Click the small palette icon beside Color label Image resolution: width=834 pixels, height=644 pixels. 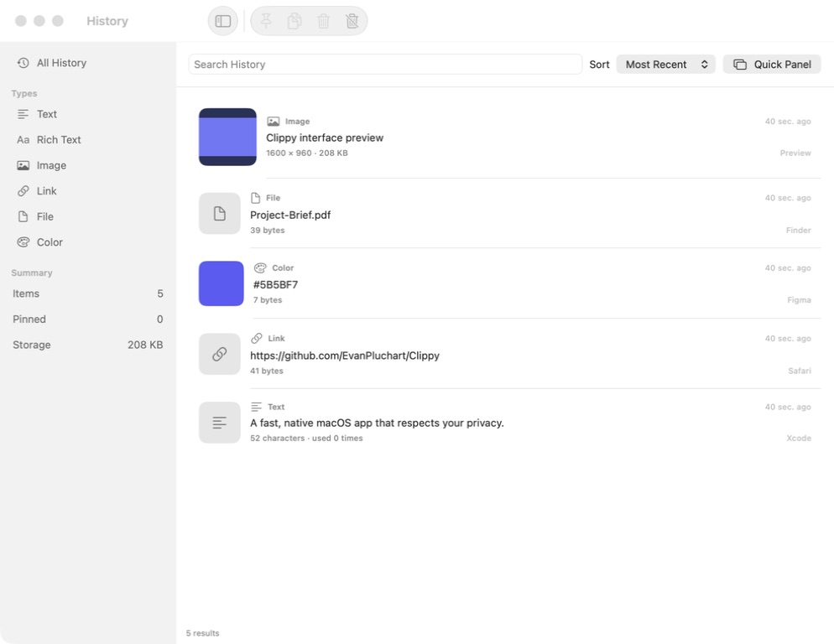(x=260, y=268)
